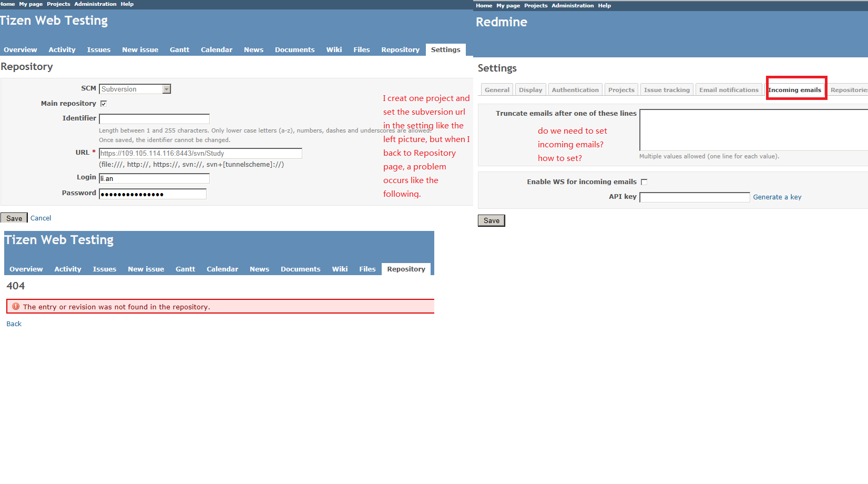Click the Identifier input field
868x484 pixels.
click(154, 119)
